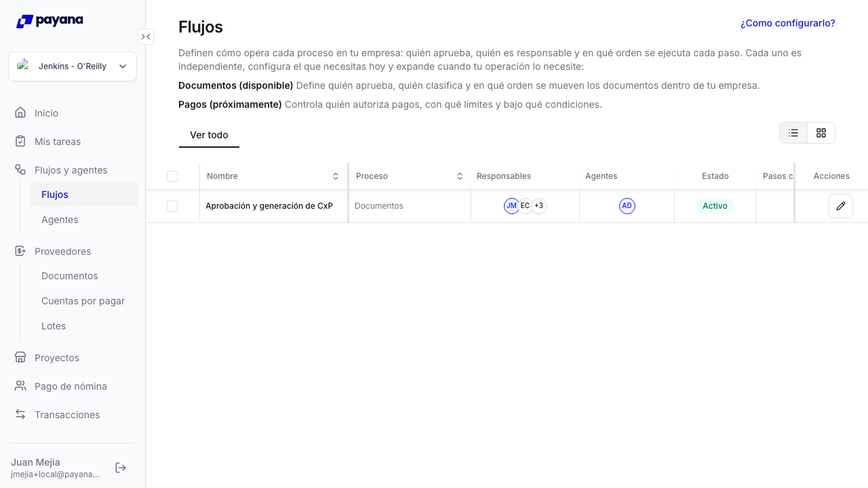Click the AD agent avatar
The height and width of the screenshot is (488, 868).
(x=627, y=206)
